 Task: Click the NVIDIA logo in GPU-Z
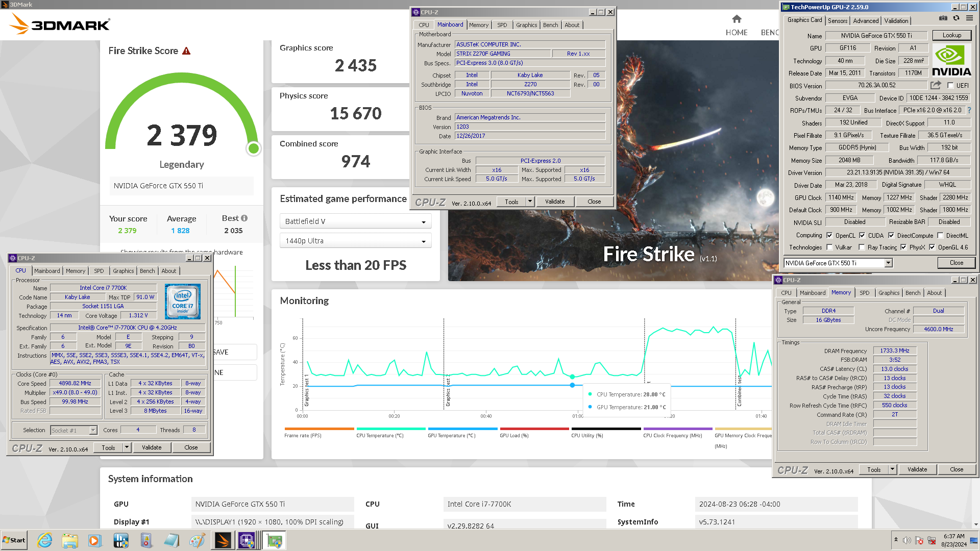click(951, 60)
